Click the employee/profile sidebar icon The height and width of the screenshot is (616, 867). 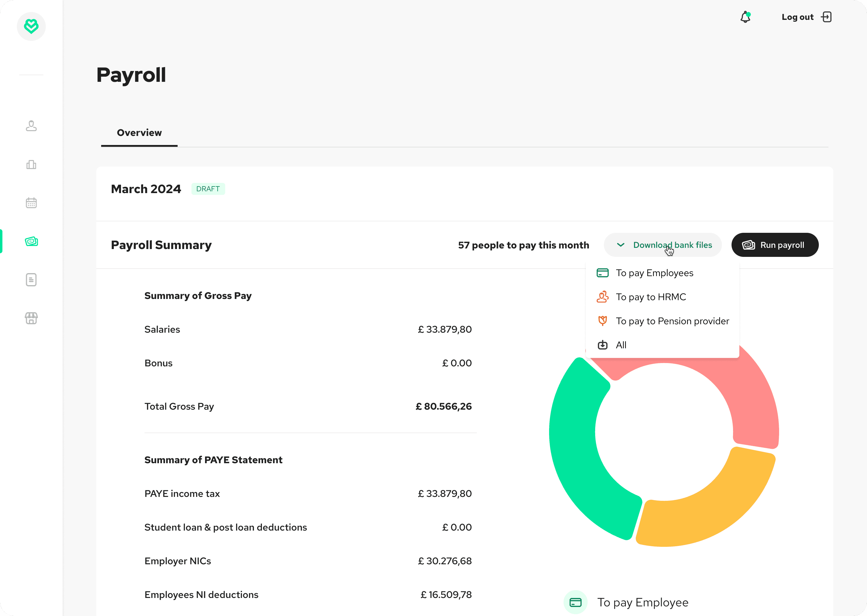click(31, 126)
